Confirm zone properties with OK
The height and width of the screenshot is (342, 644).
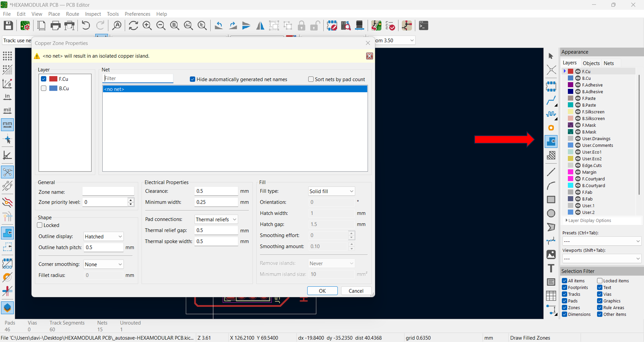322,291
